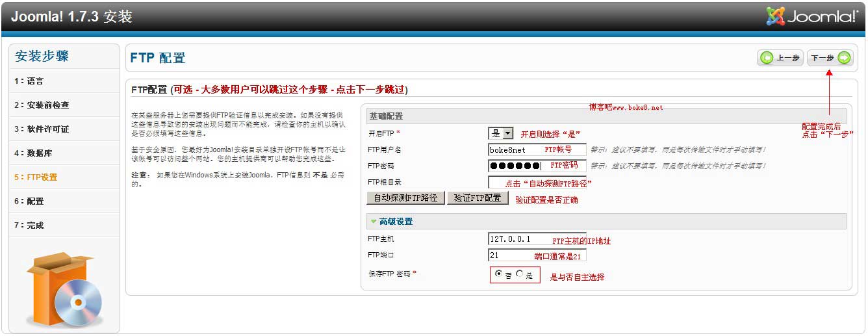Click the FTP主机 field label
Viewport: 868px width, 336px height.
click(381, 239)
